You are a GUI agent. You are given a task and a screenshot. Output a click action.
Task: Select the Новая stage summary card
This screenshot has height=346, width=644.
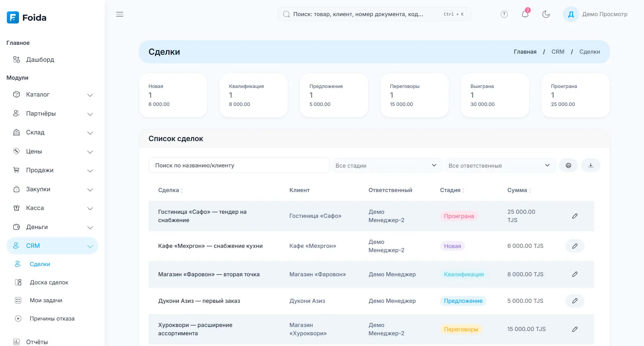[173, 95]
